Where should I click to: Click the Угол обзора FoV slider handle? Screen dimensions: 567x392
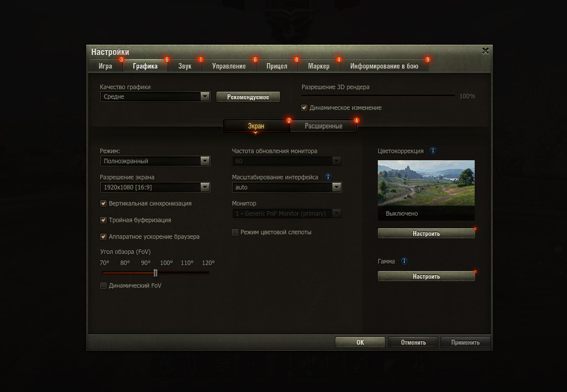155,273
